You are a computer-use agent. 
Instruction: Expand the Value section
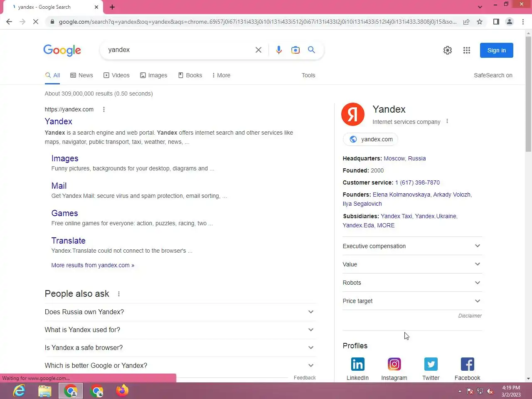[412, 264]
